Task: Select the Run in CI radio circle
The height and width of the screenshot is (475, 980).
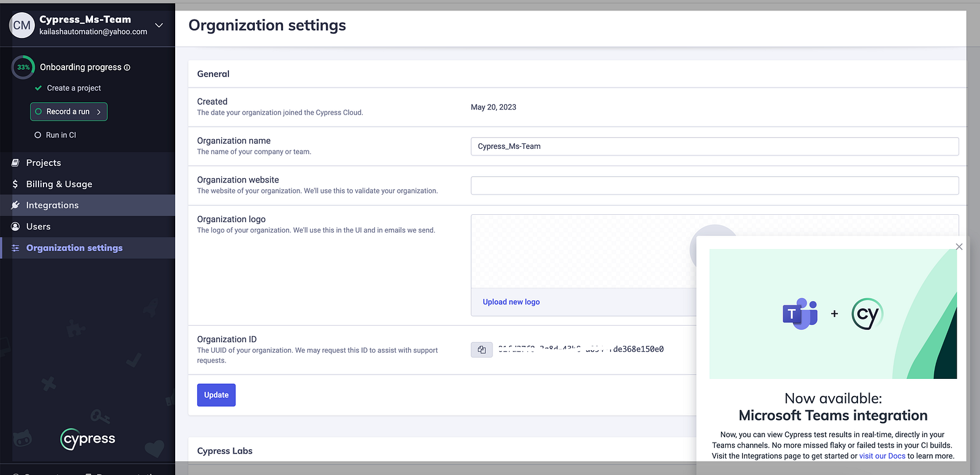Action: tap(38, 135)
